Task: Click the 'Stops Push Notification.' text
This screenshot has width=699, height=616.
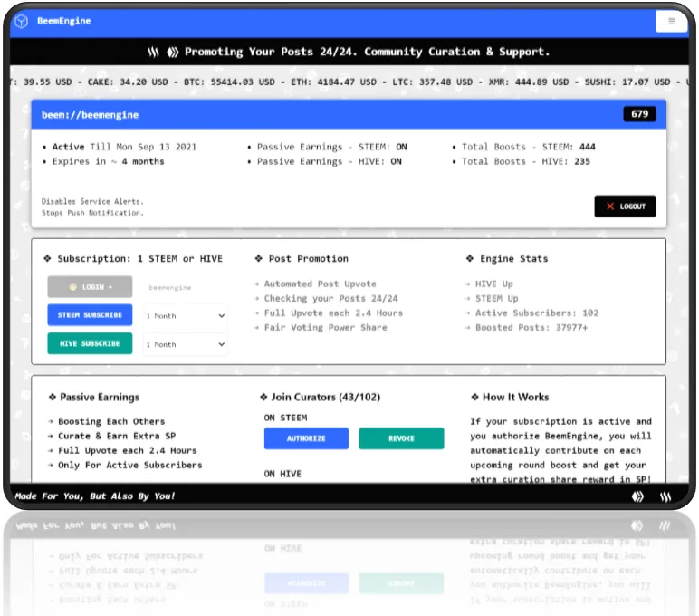Action: (x=92, y=213)
